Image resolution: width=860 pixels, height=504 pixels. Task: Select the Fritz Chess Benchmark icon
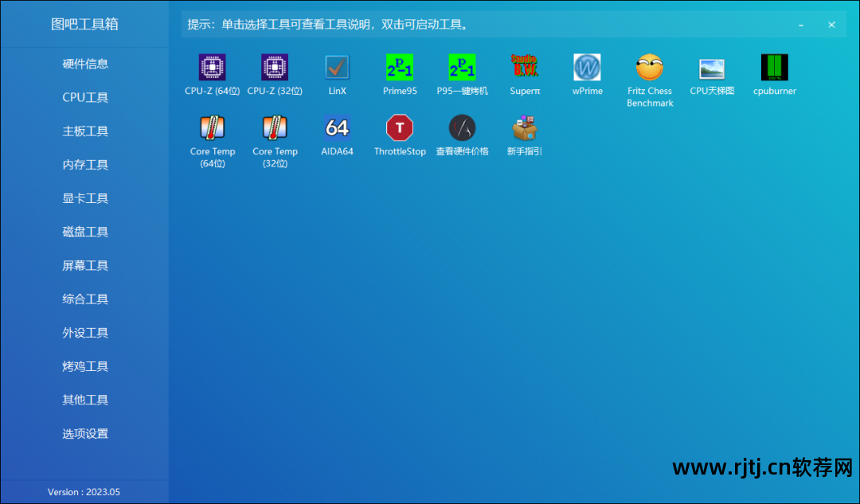point(650,68)
